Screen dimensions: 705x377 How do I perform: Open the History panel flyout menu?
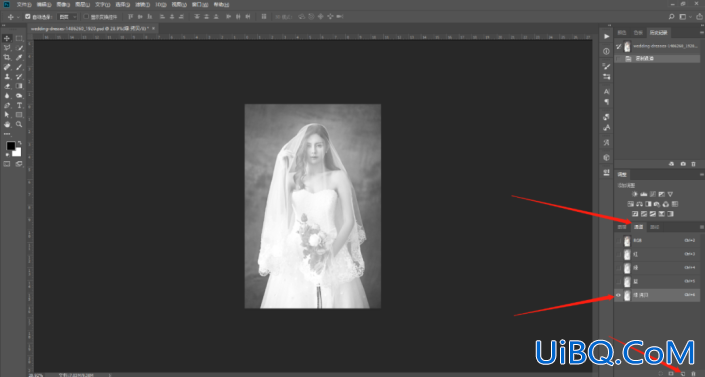tap(701, 32)
